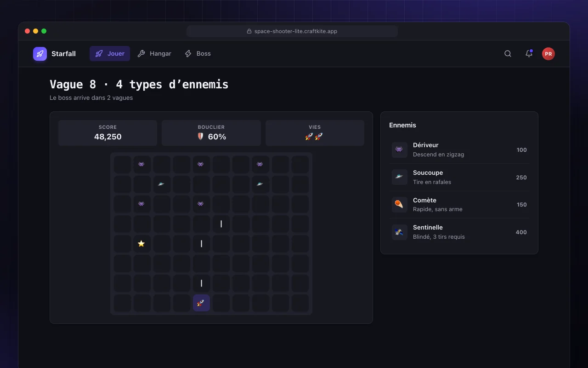Select the player rocket ship on the grid
Image resolution: width=588 pixels, height=368 pixels.
201,303
